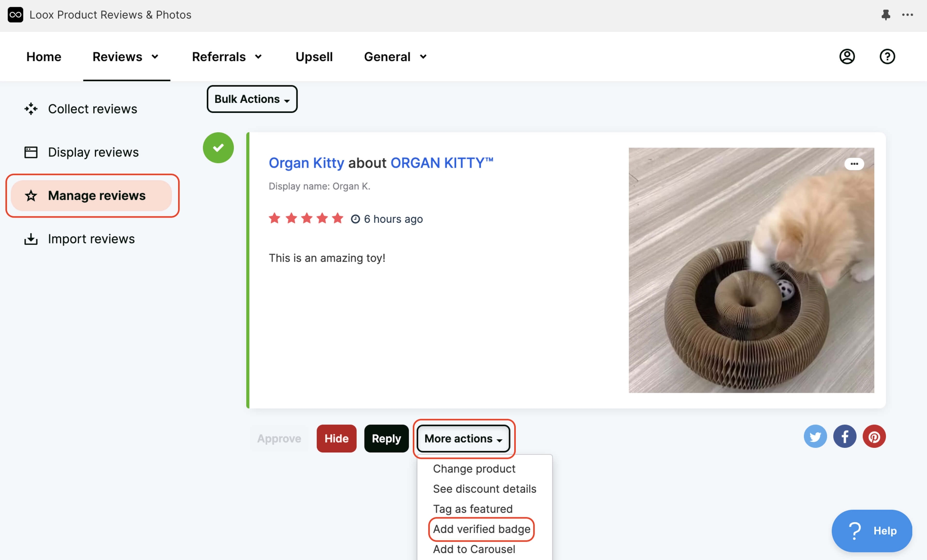Pin the Loox app with the pin icon

pyautogui.click(x=886, y=14)
